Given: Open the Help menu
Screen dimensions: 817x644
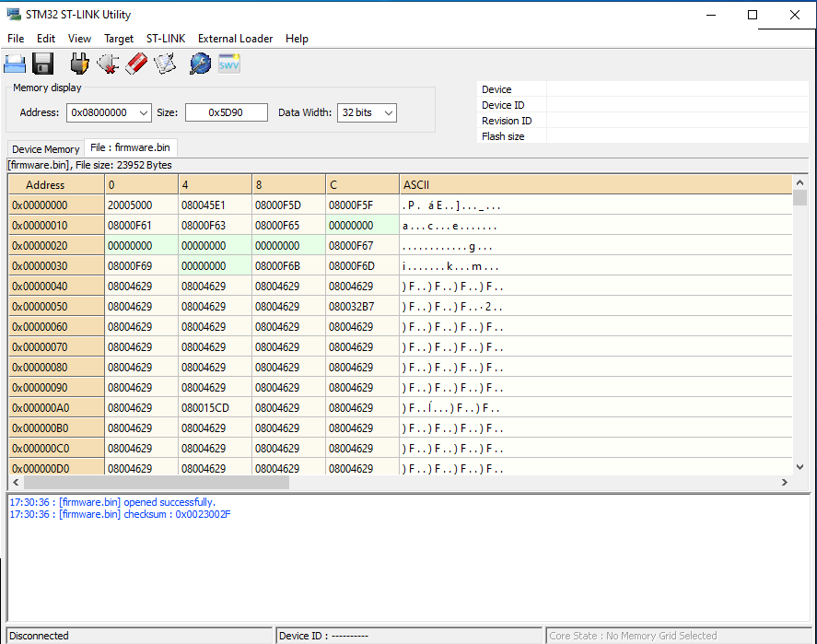Looking at the screenshot, I should [x=297, y=39].
